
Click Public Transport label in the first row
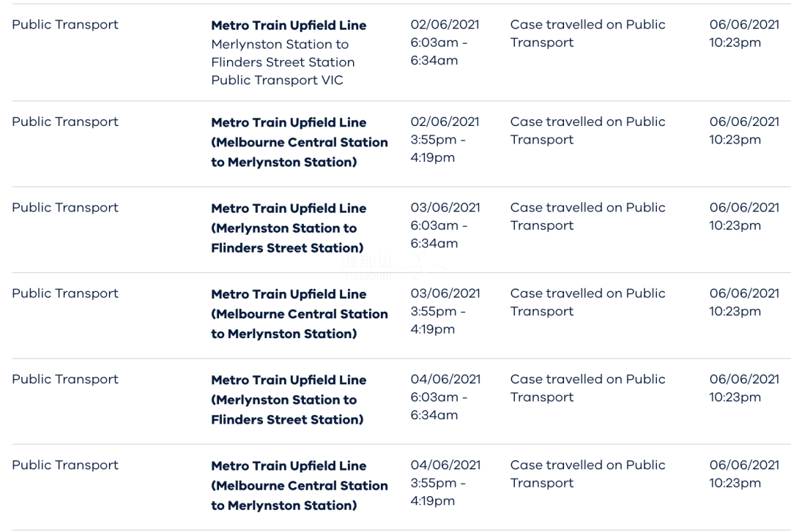tap(65, 25)
